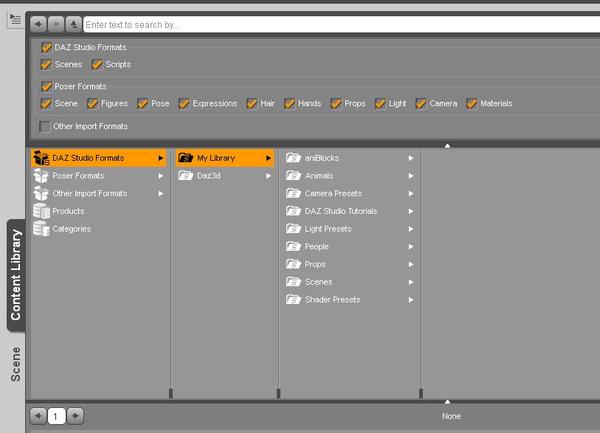Expand the Shader Presets folder arrow
Viewport: 600px width, 433px height.
[411, 300]
